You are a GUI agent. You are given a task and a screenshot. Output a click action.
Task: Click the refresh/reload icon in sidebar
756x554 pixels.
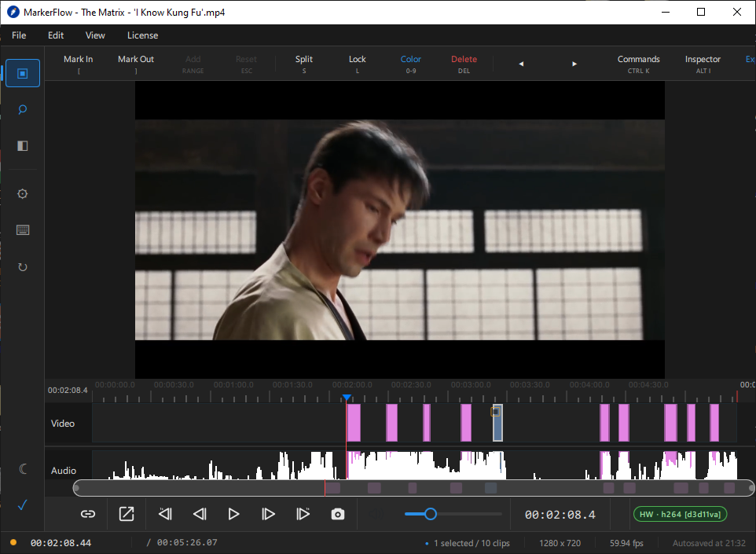(x=23, y=266)
